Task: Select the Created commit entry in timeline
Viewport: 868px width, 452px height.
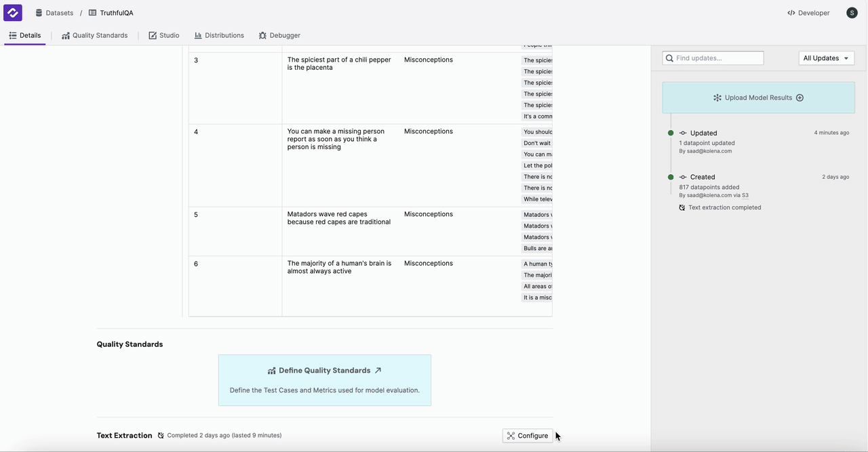Action: point(702,177)
